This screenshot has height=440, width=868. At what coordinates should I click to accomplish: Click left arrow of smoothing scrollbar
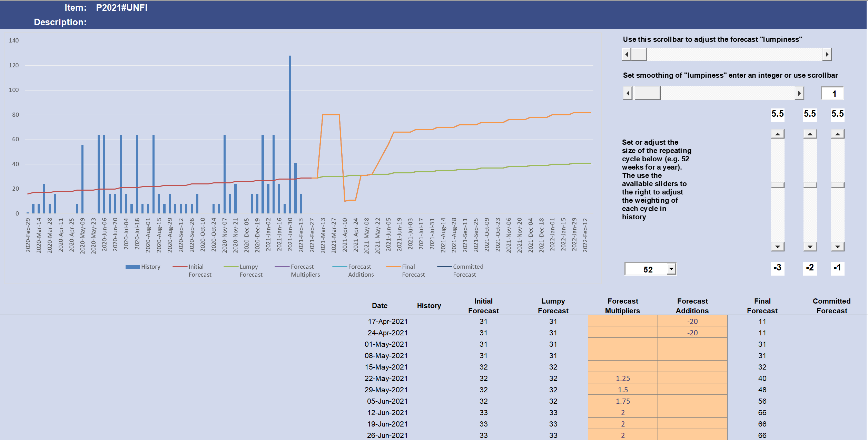click(628, 93)
